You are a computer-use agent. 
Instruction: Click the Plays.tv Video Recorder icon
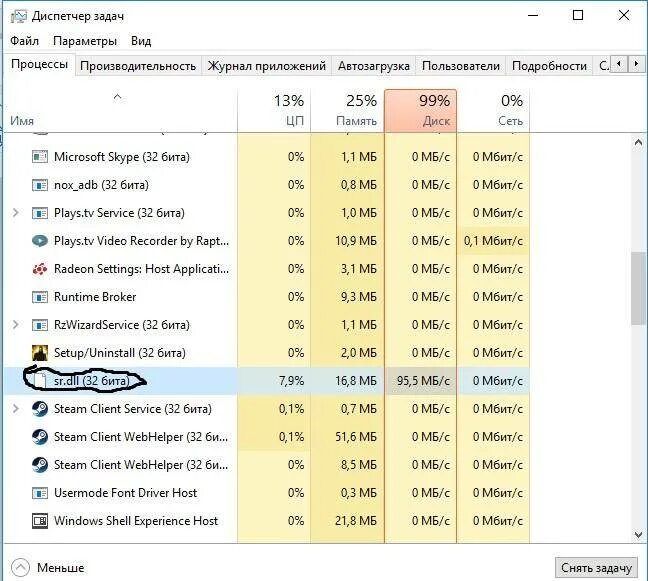point(40,240)
